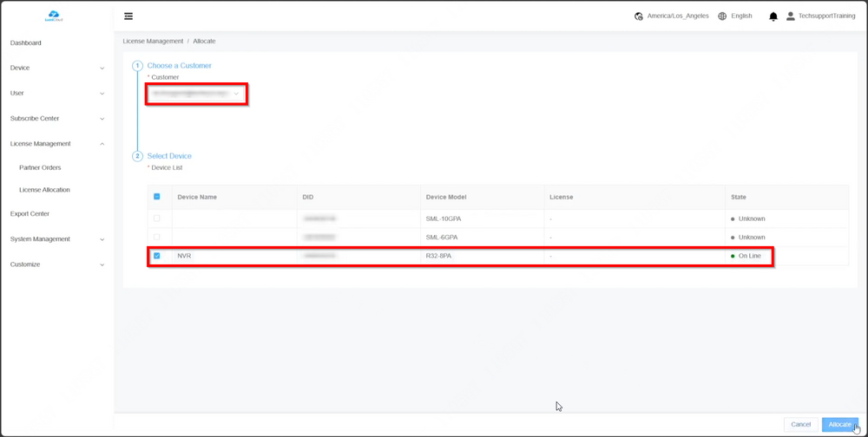The width and height of the screenshot is (868, 437).
Task: Click the Cancel button
Action: point(800,424)
